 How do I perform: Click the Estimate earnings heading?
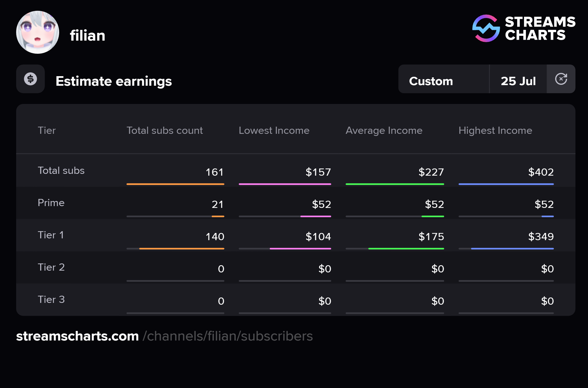point(114,81)
